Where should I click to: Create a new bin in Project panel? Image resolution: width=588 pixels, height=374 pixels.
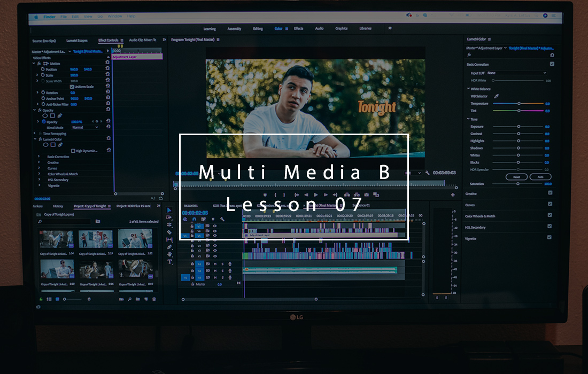tap(137, 299)
